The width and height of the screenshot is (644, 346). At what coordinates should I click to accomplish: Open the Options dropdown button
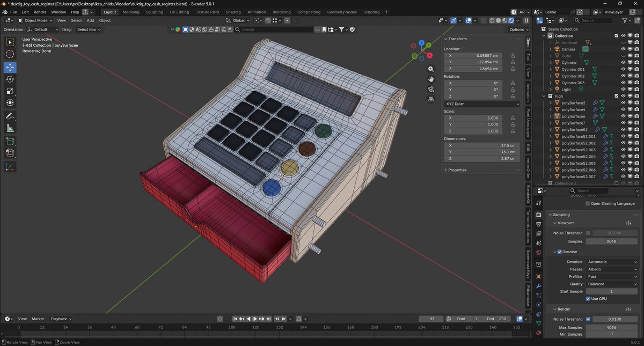[519, 30]
